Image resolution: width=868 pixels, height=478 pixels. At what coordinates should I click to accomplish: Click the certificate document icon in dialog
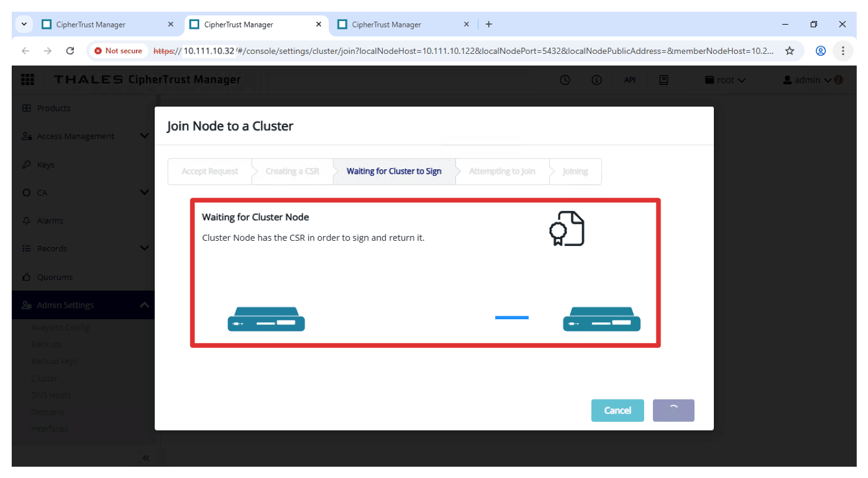tap(567, 228)
